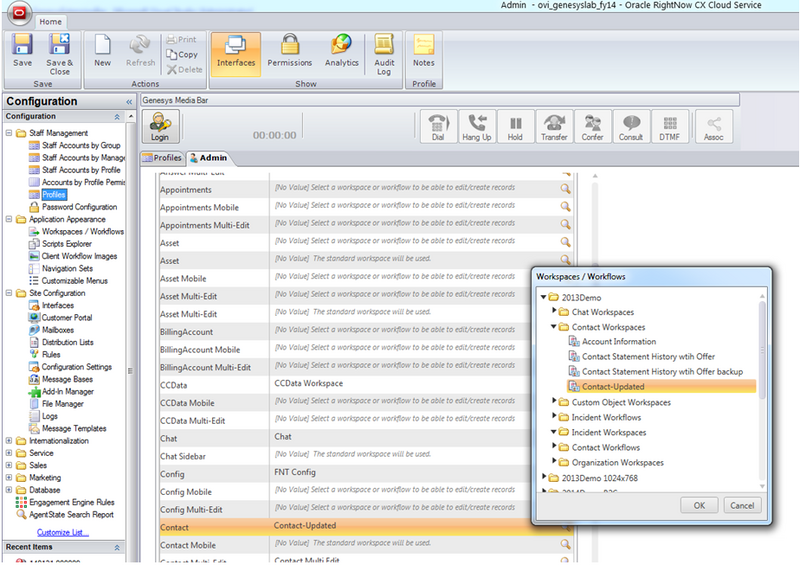The width and height of the screenshot is (800, 565).
Task: Click Print in the Actions group
Action: (182, 39)
